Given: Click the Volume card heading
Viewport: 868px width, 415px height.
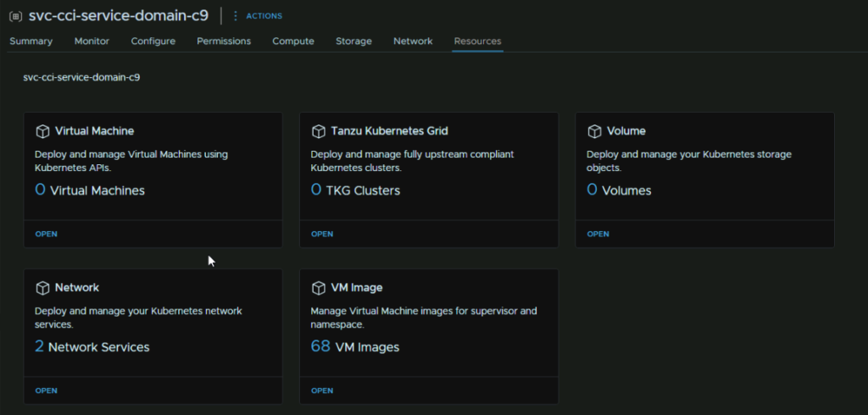Looking at the screenshot, I should pos(626,131).
